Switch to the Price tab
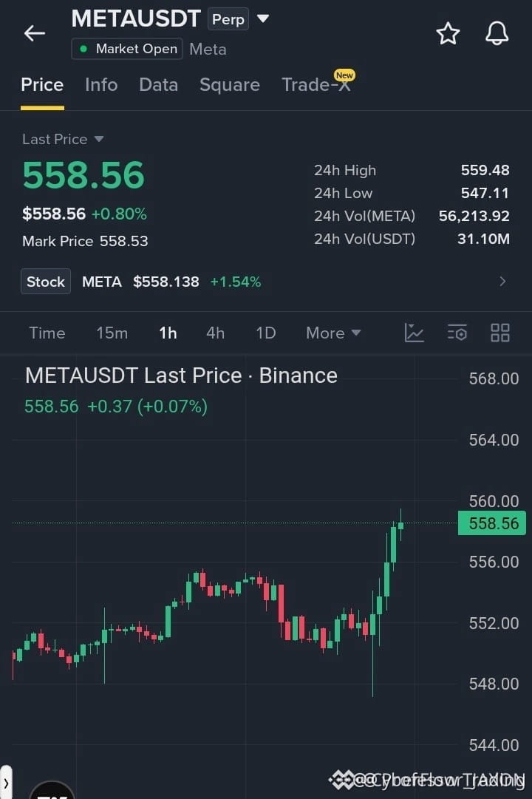 pos(42,84)
